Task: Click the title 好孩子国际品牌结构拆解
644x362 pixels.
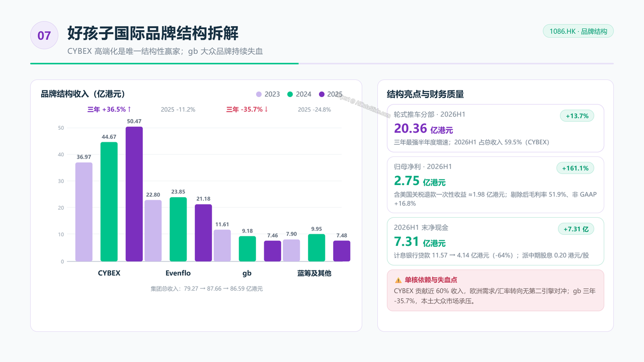Action: coord(153,33)
